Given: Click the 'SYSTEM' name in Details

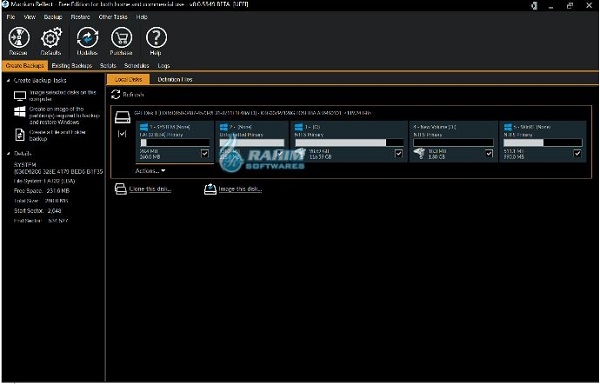Looking at the screenshot, I should click(25, 165).
